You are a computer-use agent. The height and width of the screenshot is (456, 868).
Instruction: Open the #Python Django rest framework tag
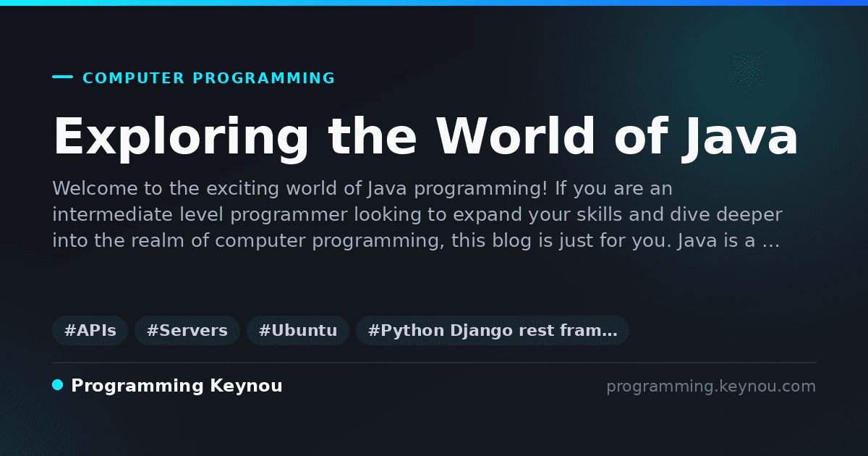coord(493,331)
